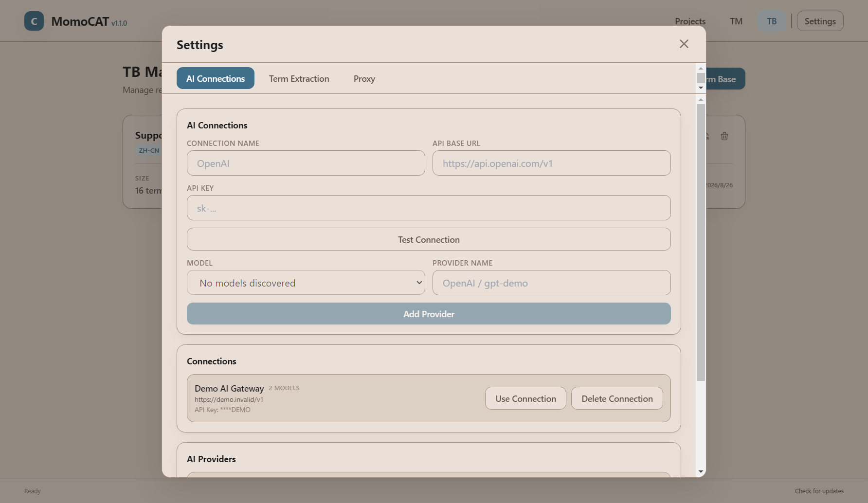Click the settings content scrollbar thumb
The height and width of the screenshot is (503, 868).
point(701,242)
